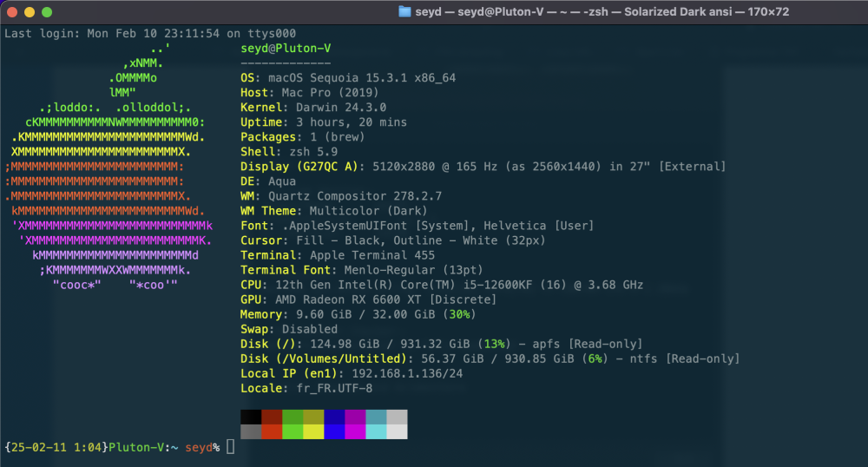This screenshot has width=868, height=467.
Task: Click the Kernel line Darwin 24.3.0
Action: pyautogui.click(x=313, y=108)
